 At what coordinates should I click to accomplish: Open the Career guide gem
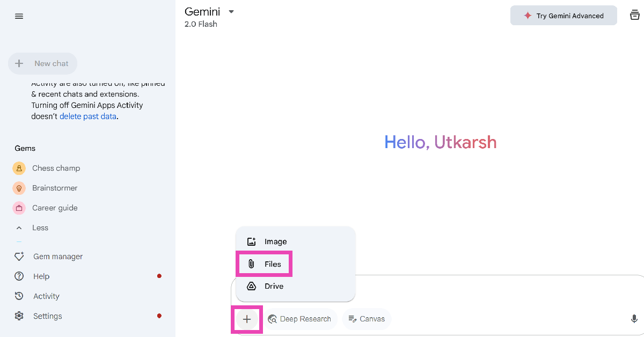coord(55,208)
